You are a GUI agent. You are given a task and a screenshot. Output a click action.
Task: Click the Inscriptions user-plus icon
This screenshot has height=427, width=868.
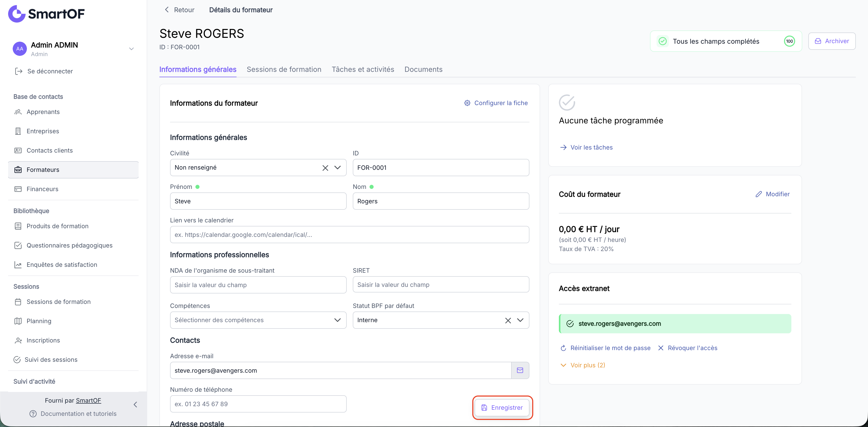coord(18,340)
